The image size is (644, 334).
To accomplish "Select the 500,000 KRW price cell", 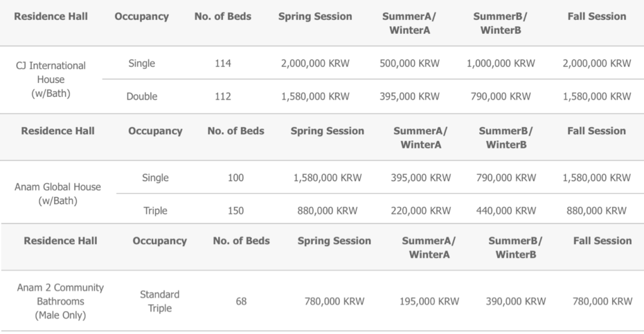I will (409, 64).
